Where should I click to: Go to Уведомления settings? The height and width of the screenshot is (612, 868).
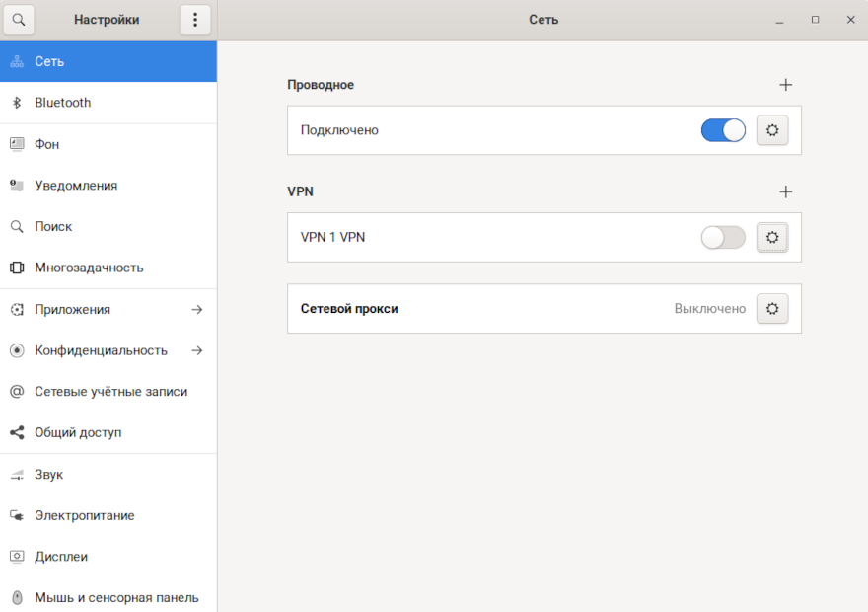click(x=76, y=186)
